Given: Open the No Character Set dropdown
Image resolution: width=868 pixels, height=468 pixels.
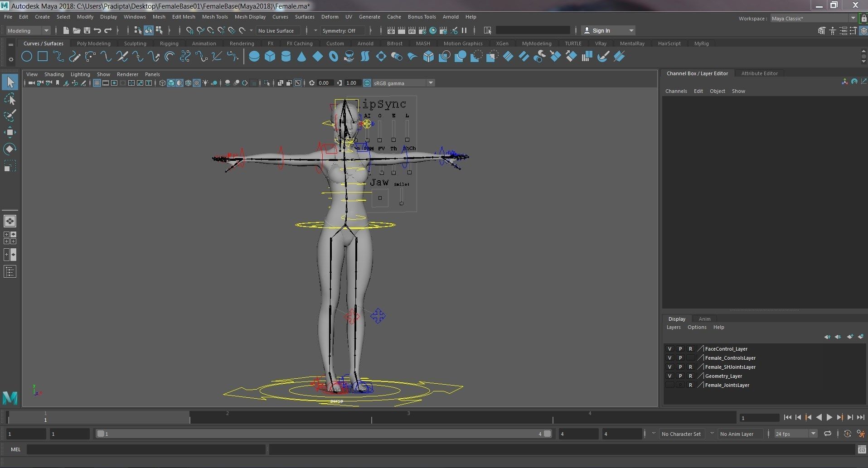Looking at the screenshot, I should point(681,434).
